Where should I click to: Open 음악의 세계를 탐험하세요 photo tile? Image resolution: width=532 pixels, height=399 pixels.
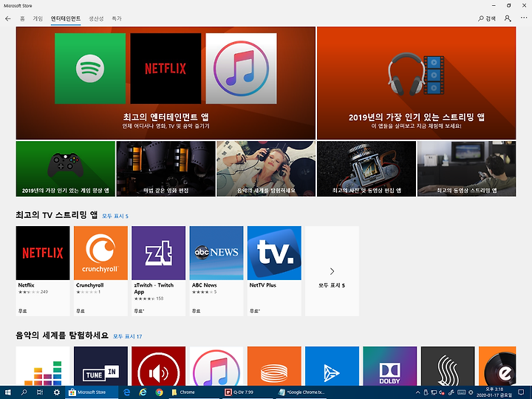pyautogui.click(x=266, y=169)
